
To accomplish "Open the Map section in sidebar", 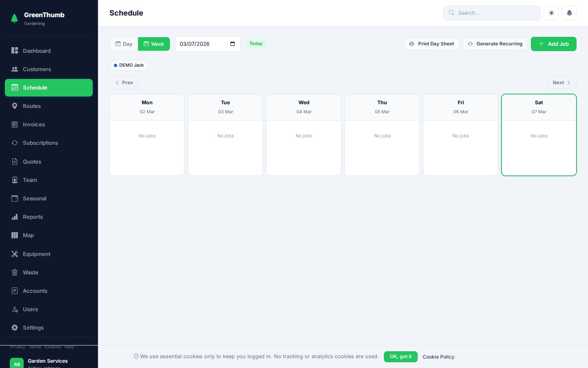I will click(15, 235).
